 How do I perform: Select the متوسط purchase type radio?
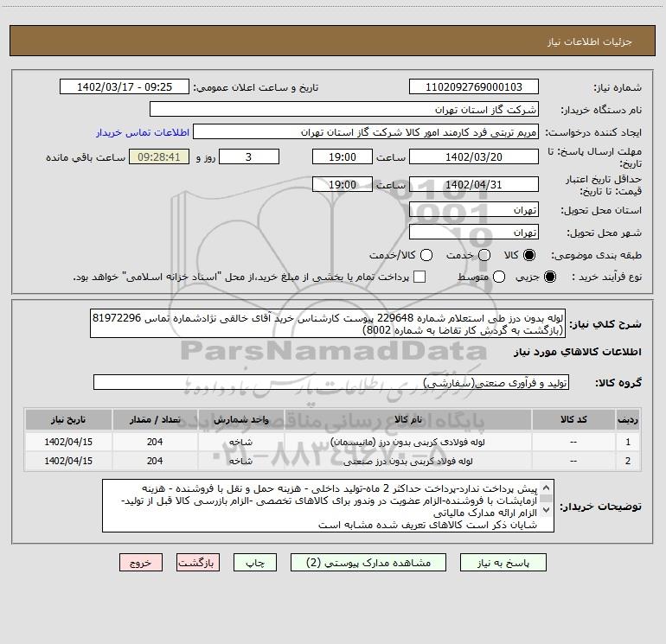point(499,277)
